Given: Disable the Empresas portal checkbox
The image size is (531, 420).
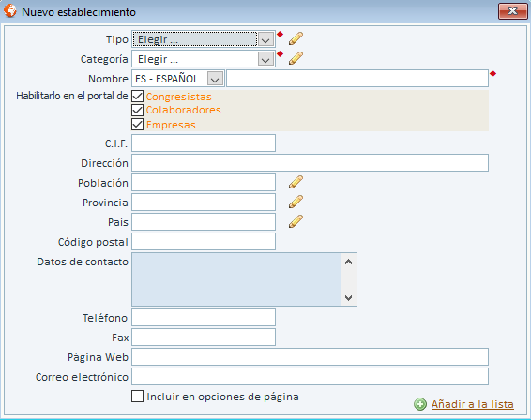Looking at the screenshot, I should [x=137, y=124].
